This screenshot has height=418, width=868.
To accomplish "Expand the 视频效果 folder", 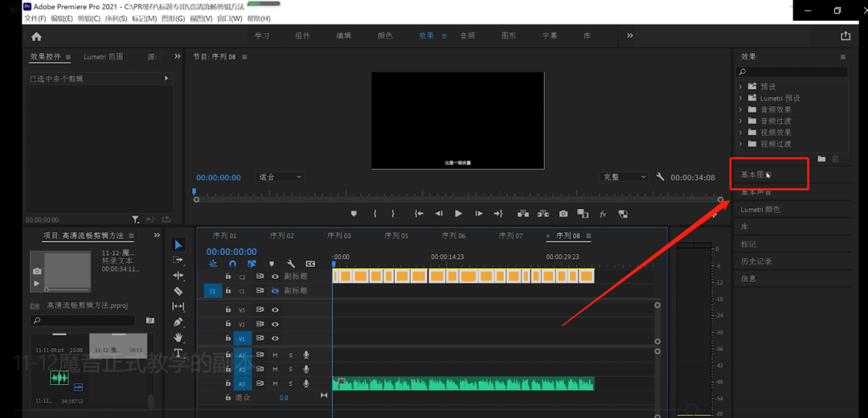I will [x=740, y=133].
